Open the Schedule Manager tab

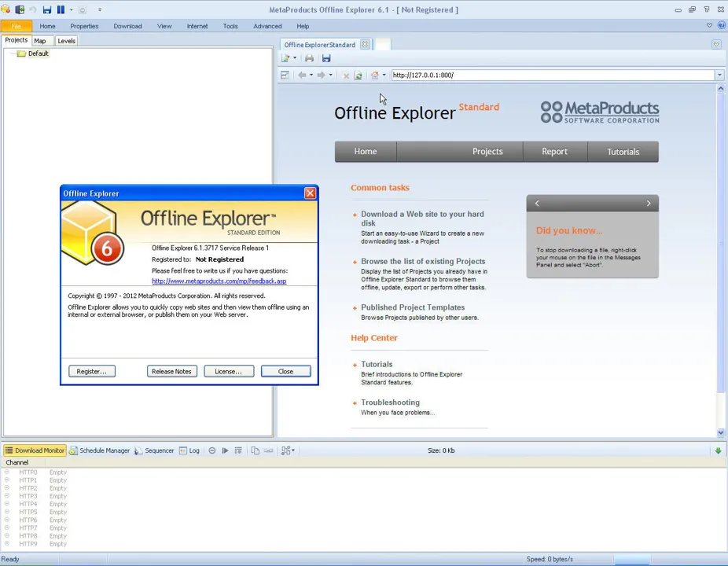pyautogui.click(x=100, y=450)
